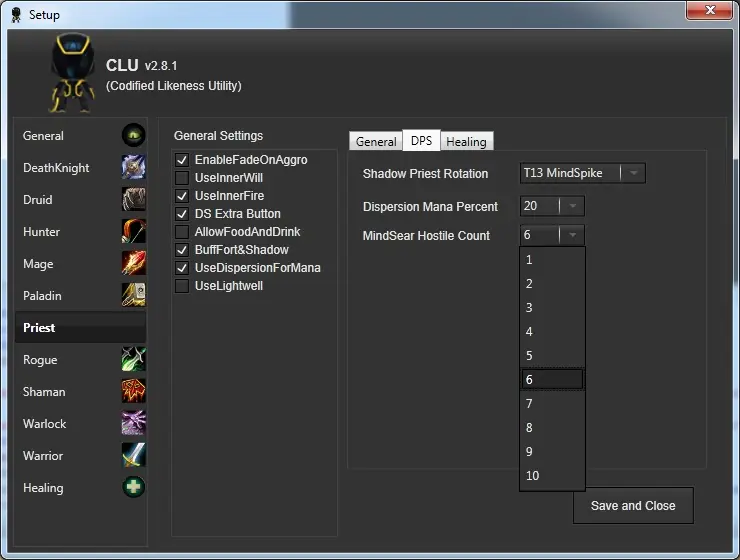Select the Rogue dagger icon
Viewport: 740px width, 560px height.
point(134,359)
